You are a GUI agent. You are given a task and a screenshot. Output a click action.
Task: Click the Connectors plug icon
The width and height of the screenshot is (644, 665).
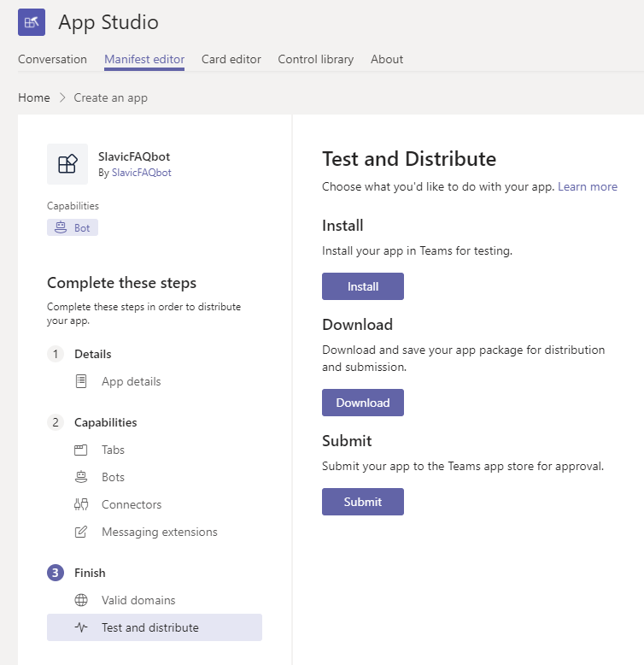[x=81, y=504]
